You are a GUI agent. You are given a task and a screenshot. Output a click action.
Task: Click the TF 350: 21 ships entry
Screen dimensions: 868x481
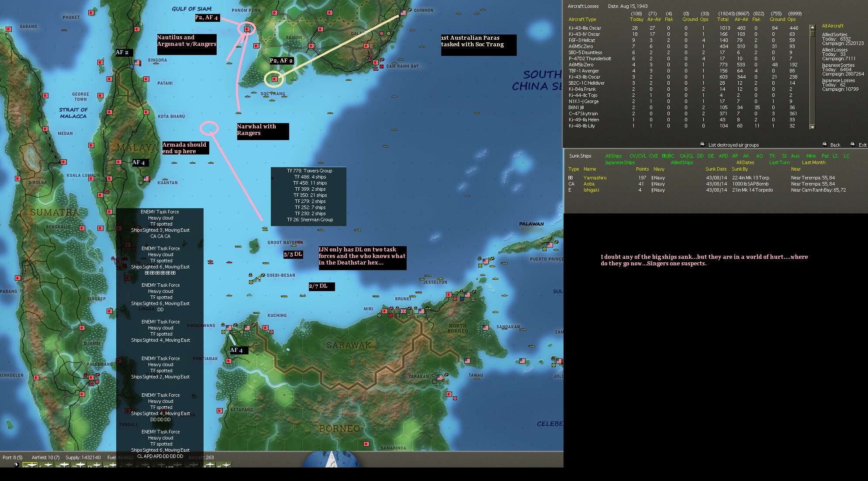(x=310, y=195)
